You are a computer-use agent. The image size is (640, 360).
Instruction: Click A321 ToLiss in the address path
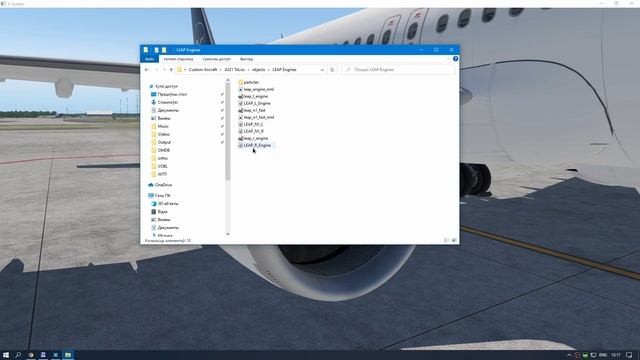click(x=235, y=70)
